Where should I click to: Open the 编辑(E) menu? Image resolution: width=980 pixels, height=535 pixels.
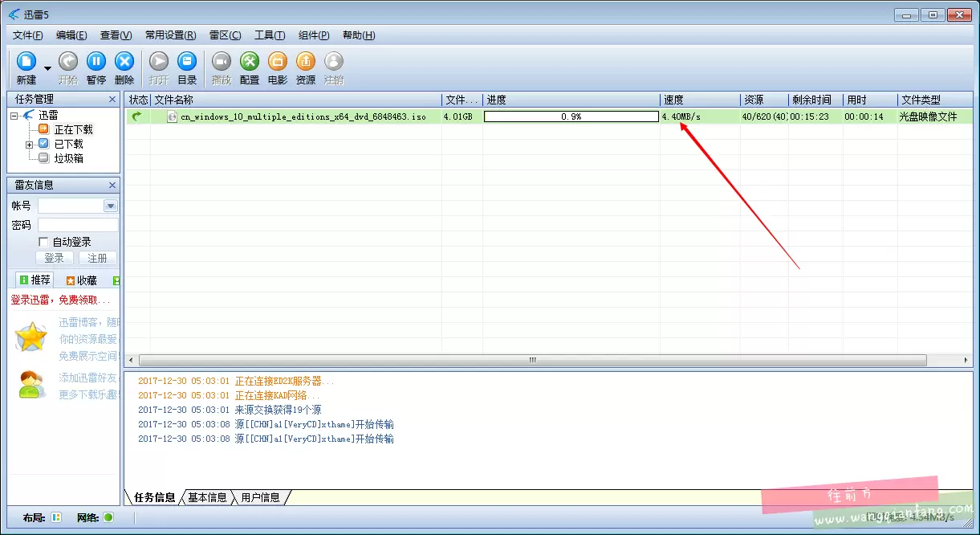(x=71, y=35)
